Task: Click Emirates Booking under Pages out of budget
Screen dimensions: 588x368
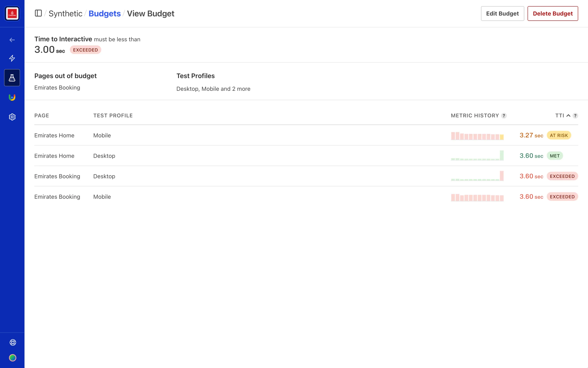Action: pos(57,88)
